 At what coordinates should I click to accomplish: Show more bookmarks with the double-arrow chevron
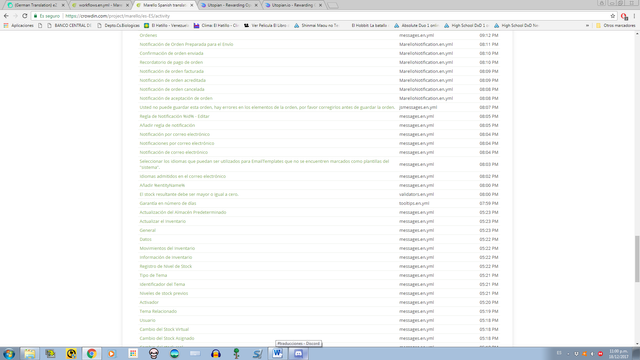[x=587, y=25]
